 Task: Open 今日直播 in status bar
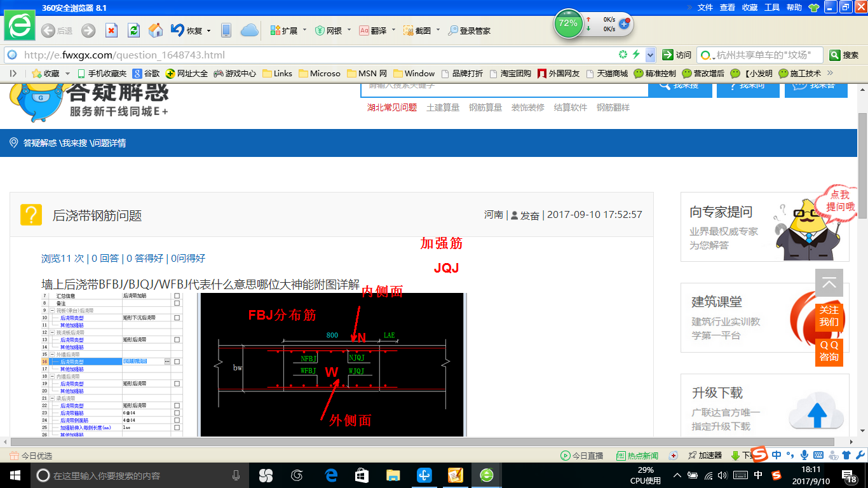pos(581,456)
